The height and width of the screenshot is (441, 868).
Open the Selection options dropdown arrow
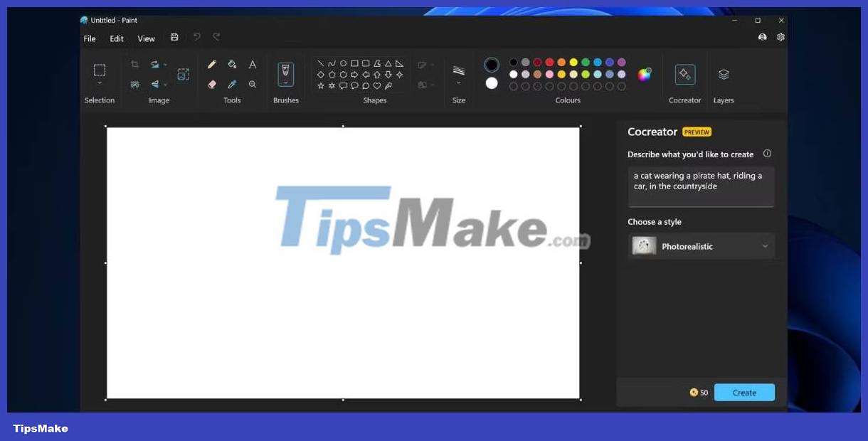click(x=100, y=83)
